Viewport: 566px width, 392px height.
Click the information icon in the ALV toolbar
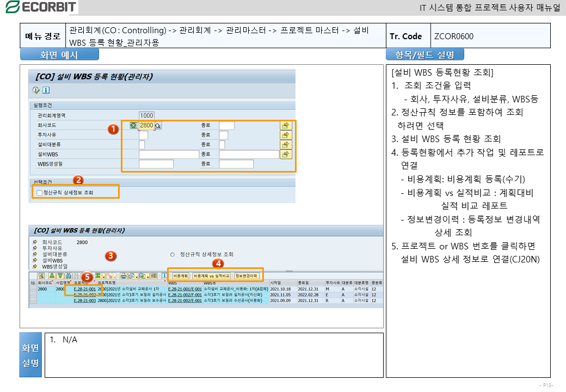pyautogui.click(x=164, y=276)
